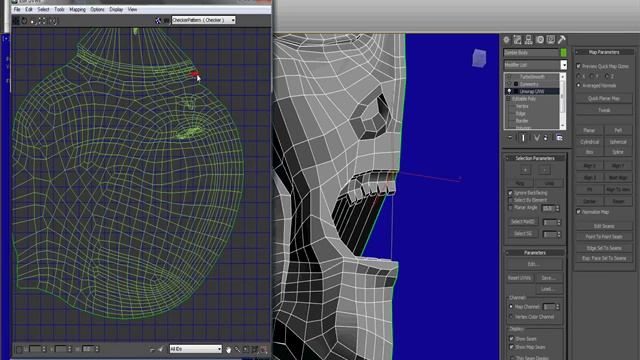Image resolution: width=640 pixels, height=360 pixels.
Task: Click the Pin Stack icon below modifier stack
Action: [510, 138]
